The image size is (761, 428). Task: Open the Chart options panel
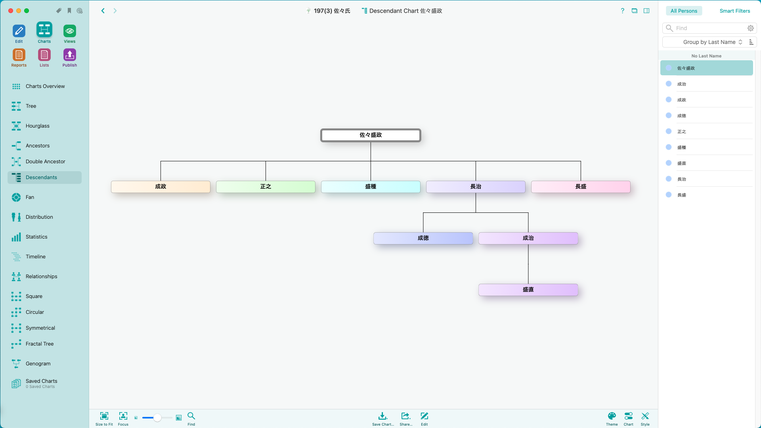click(x=629, y=419)
